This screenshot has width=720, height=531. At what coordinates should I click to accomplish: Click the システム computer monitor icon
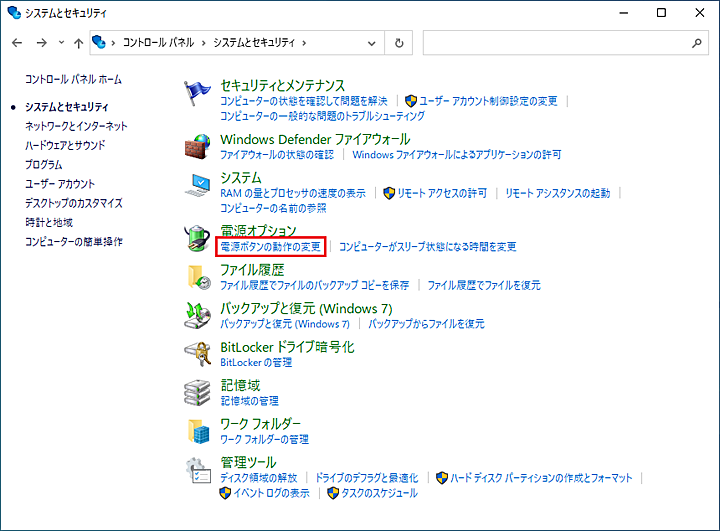tap(197, 185)
